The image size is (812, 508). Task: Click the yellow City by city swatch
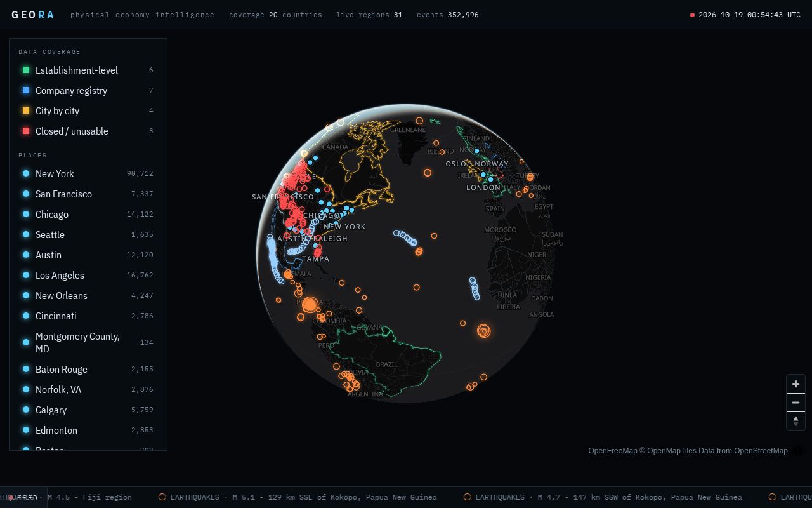26,110
